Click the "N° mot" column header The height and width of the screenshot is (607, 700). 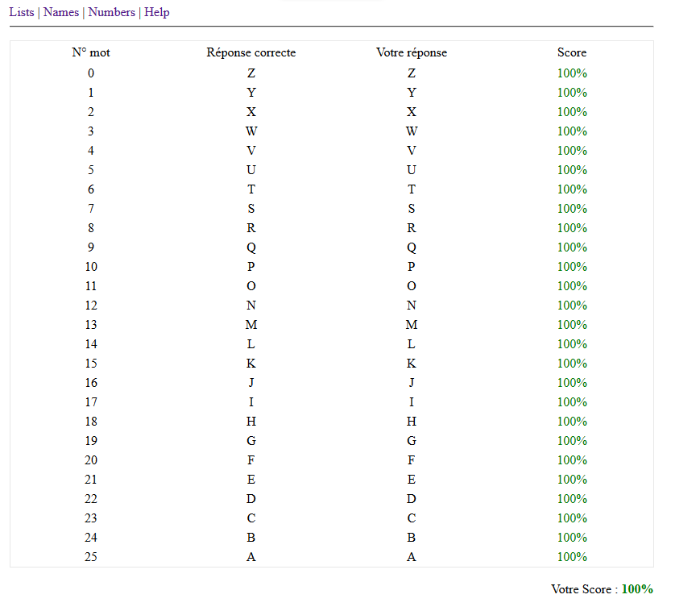tap(91, 52)
